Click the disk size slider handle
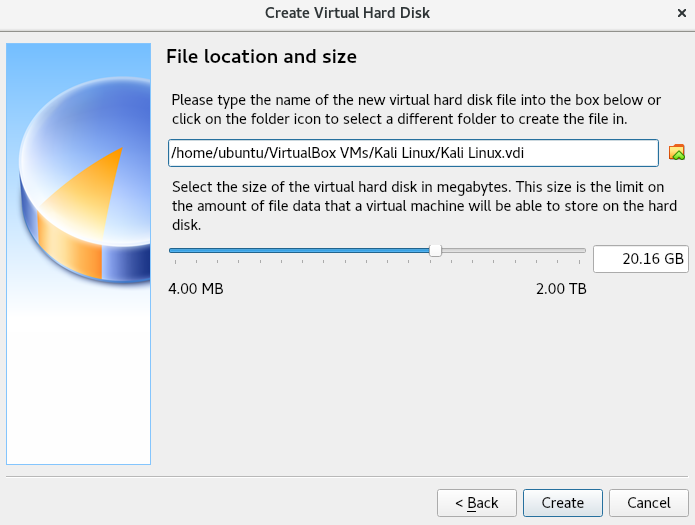695x525 pixels. 435,251
